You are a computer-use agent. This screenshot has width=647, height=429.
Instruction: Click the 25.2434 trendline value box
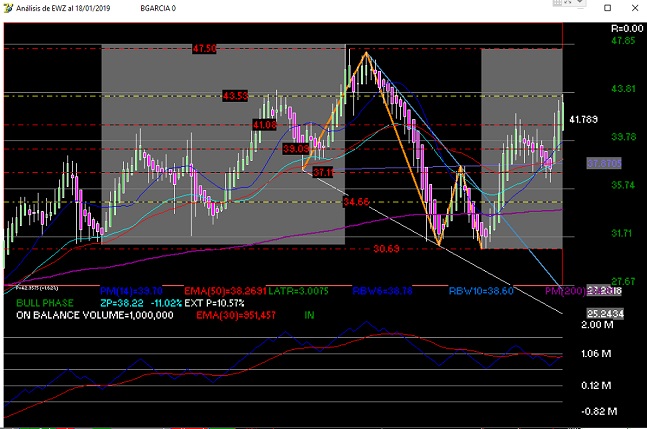pos(605,312)
